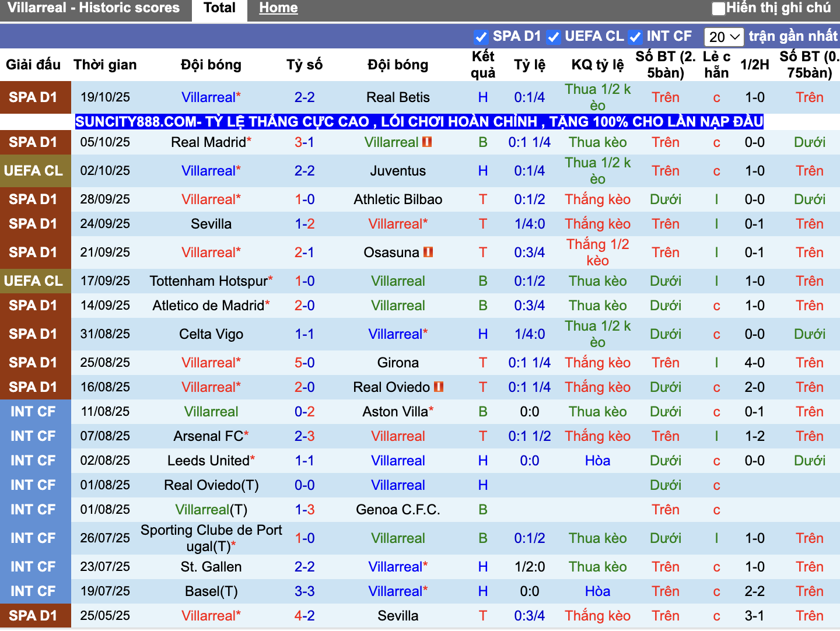Toggle the UEFA CL checkbox filter
Image resolution: width=840 pixels, height=631 pixels.
(x=553, y=37)
